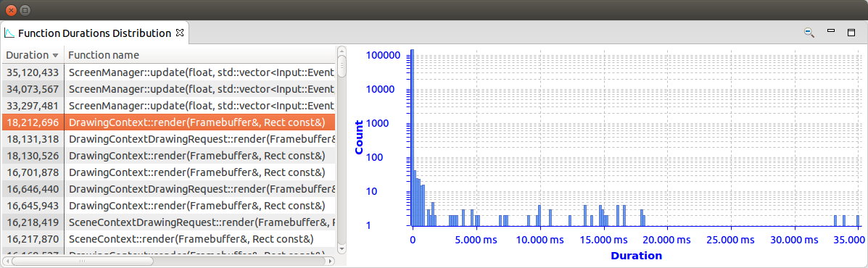Screen dimensions: 868x268
Task: Select the 16,218,419 SceneContextDrawingRequest::render row
Action: [168, 222]
